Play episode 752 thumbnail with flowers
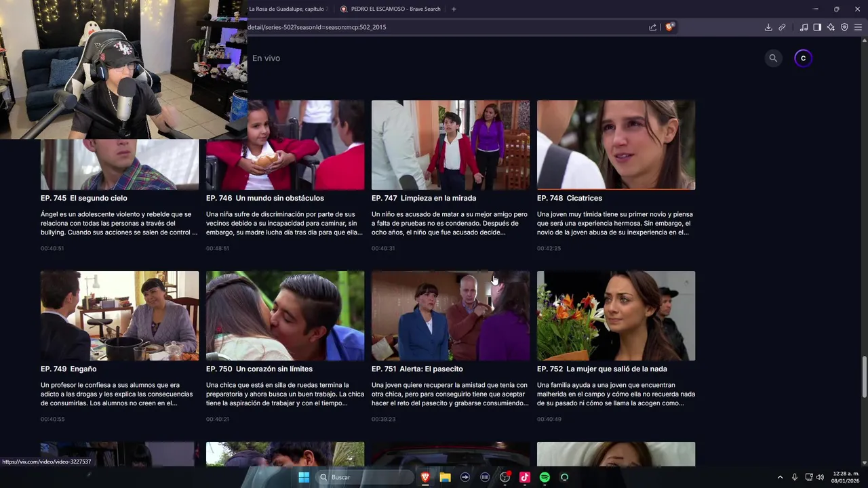This screenshot has height=488, width=868. (x=616, y=316)
